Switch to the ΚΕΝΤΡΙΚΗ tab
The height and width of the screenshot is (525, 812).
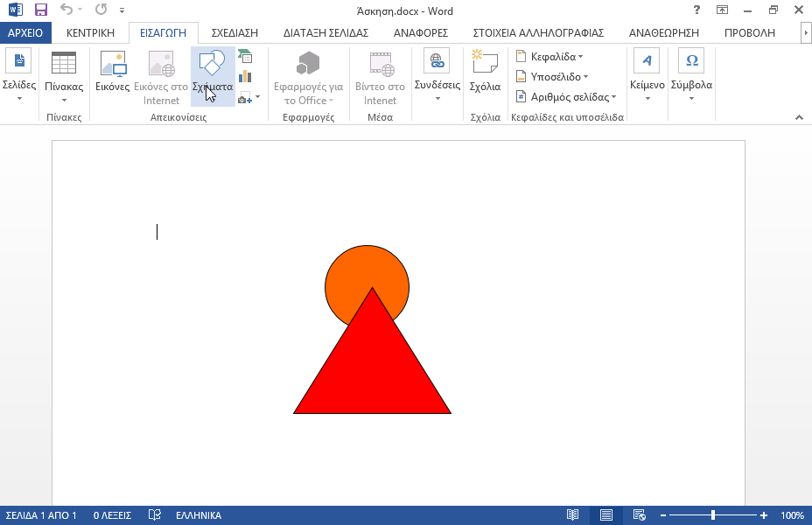[91, 32]
